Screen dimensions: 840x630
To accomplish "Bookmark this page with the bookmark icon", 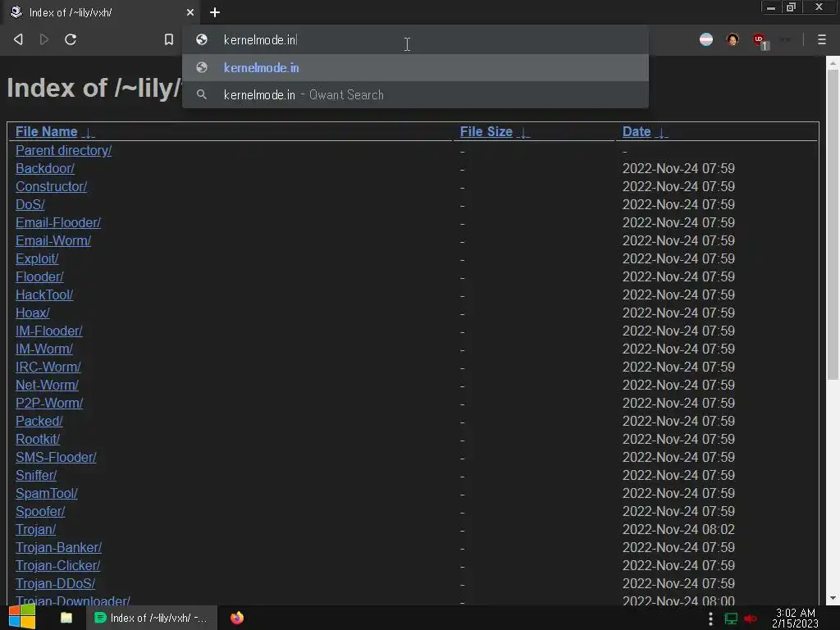I will 169,39.
